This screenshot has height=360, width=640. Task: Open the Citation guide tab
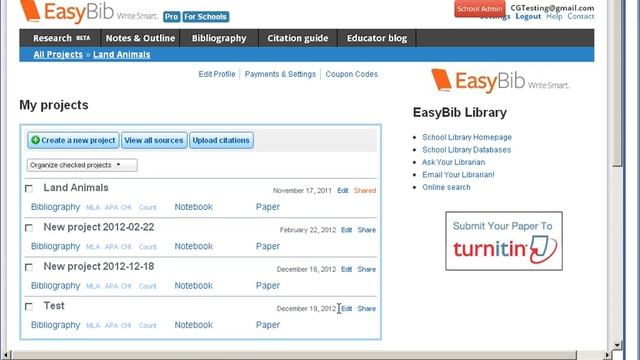pyautogui.click(x=298, y=38)
